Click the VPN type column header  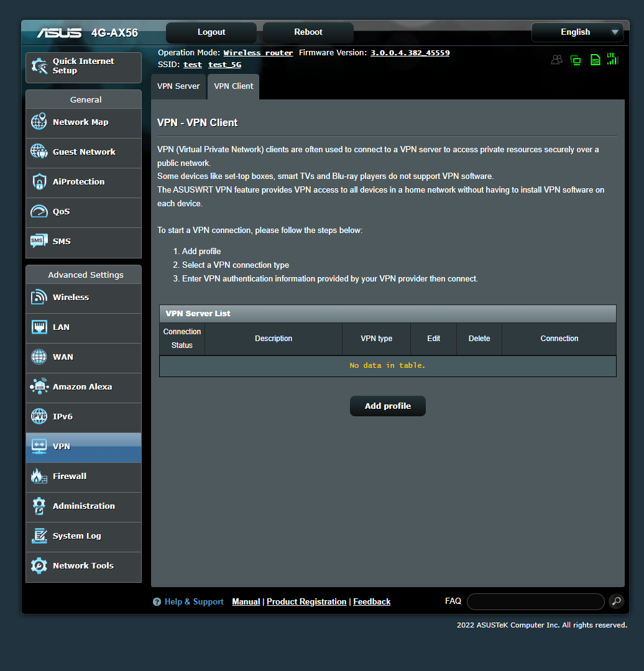pyautogui.click(x=376, y=339)
